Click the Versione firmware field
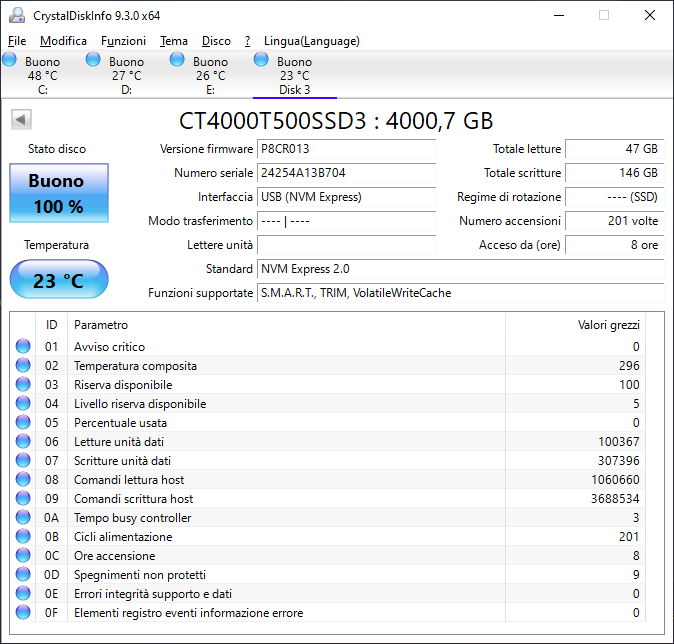Screen dimensions: 674x644 pyautogui.click(x=346, y=149)
